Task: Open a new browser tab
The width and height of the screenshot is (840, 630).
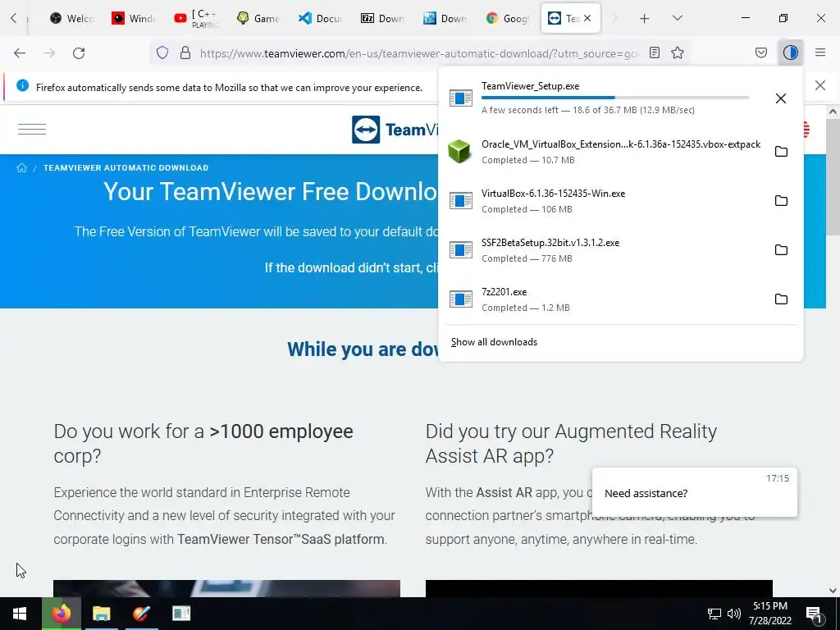Action: pyautogui.click(x=645, y=19)
